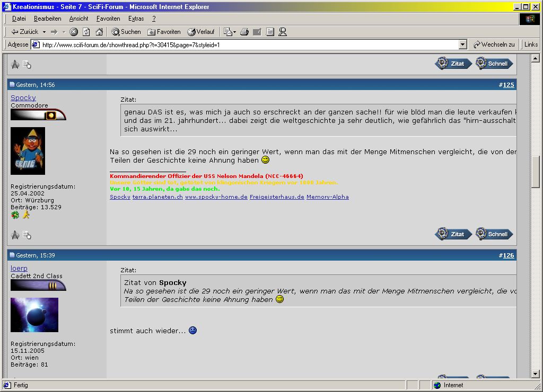Click the Refresh page icon
This screenshot has height=392, width=543.
pyautogui.click(x=86, y=32)
